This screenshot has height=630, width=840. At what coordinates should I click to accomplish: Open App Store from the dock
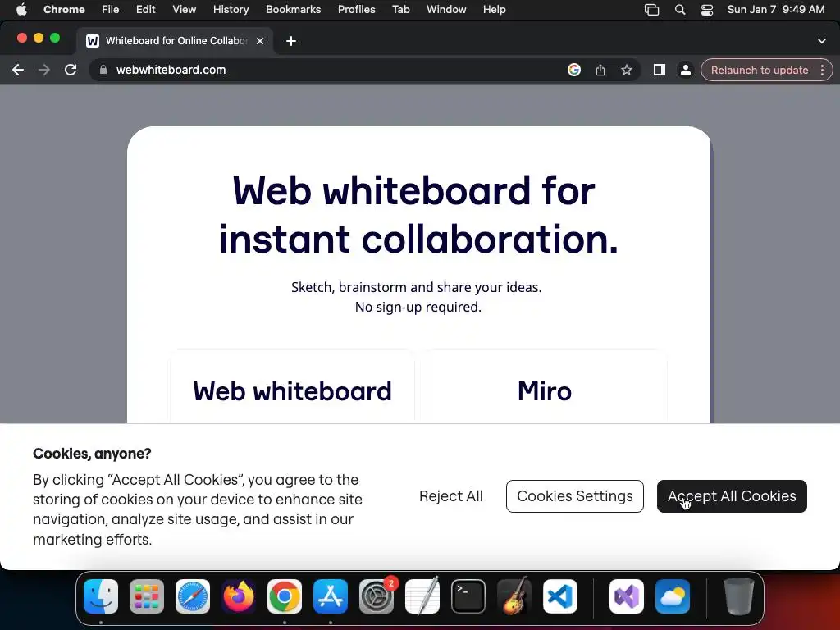(x=331, y=596)
